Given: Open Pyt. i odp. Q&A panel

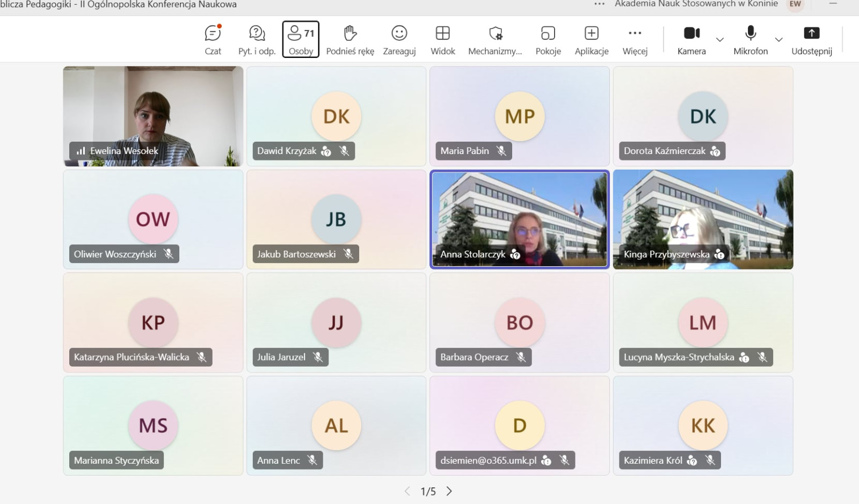Looking at the screenshot, I should (x=257, y=40).
